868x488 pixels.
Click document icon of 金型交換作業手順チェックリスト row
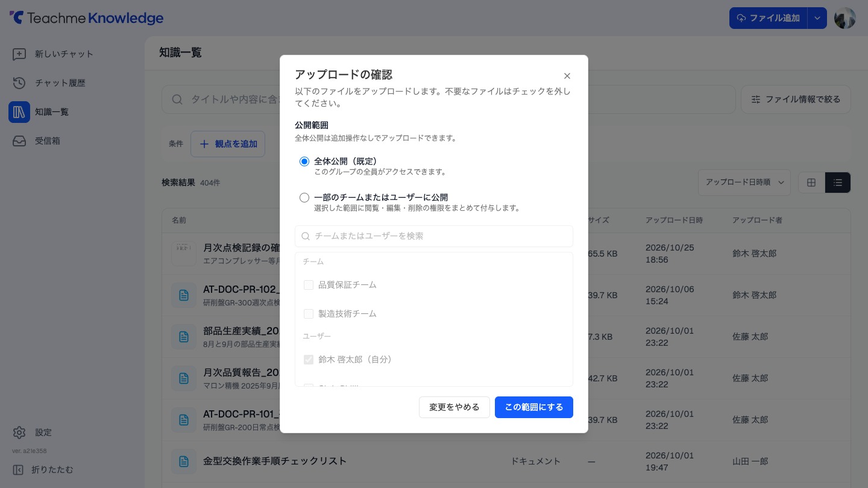pos(184,461)
